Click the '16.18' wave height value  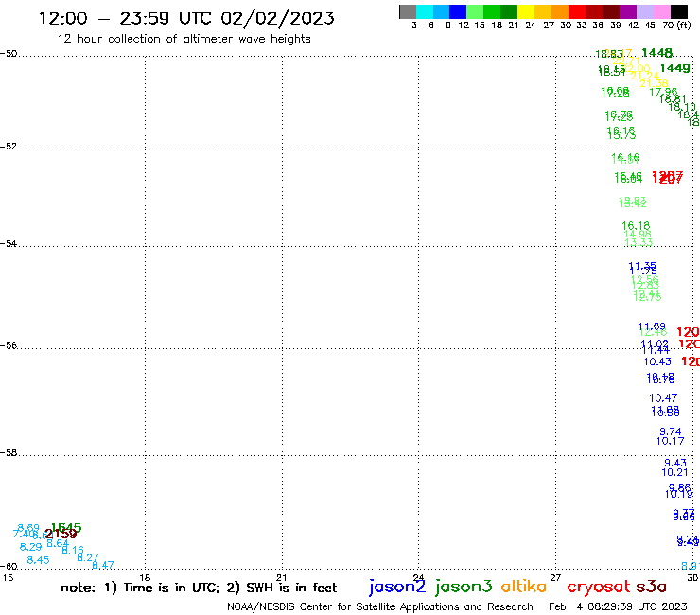(x=637, y=226)
